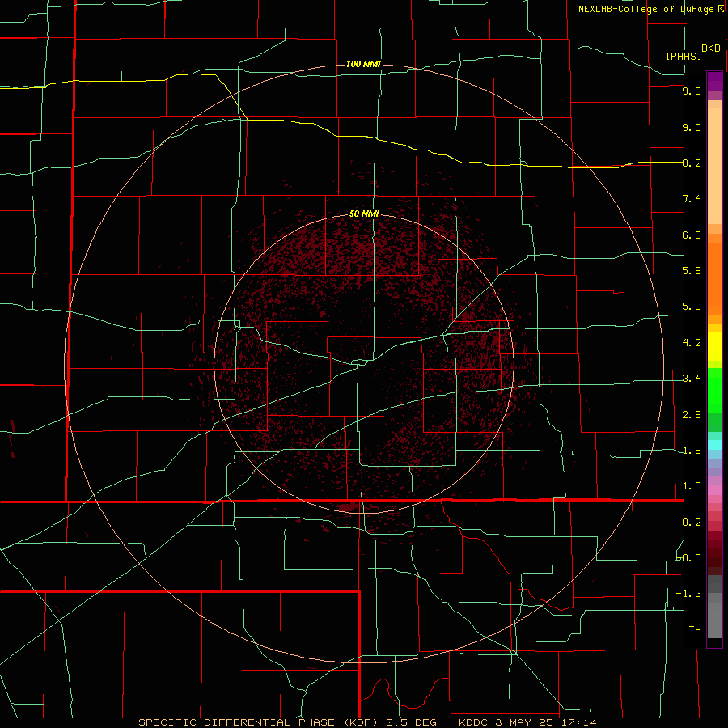This screenshot has width=728, height=728.
Task: Click the 8.2 value on the scale
Action: tap(692, 163)
